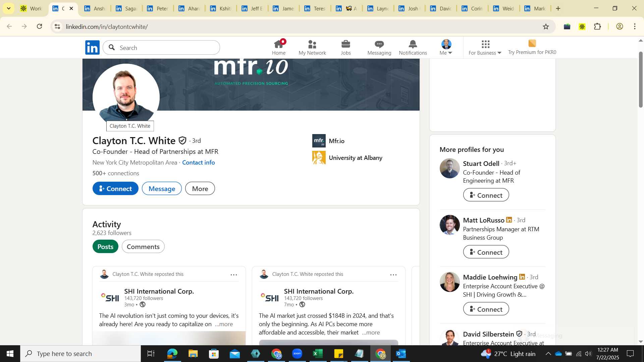This screenshot has width=644, height=362.
Task: Open tab search dropdown arrow
Action: 9,8
